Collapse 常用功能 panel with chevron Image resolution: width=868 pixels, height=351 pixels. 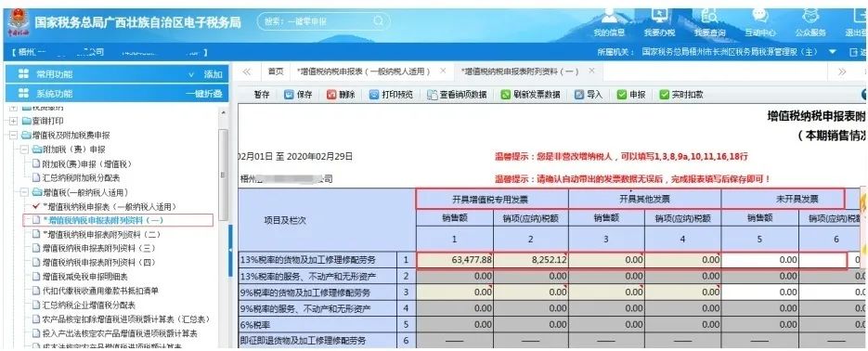click(191, 74)
